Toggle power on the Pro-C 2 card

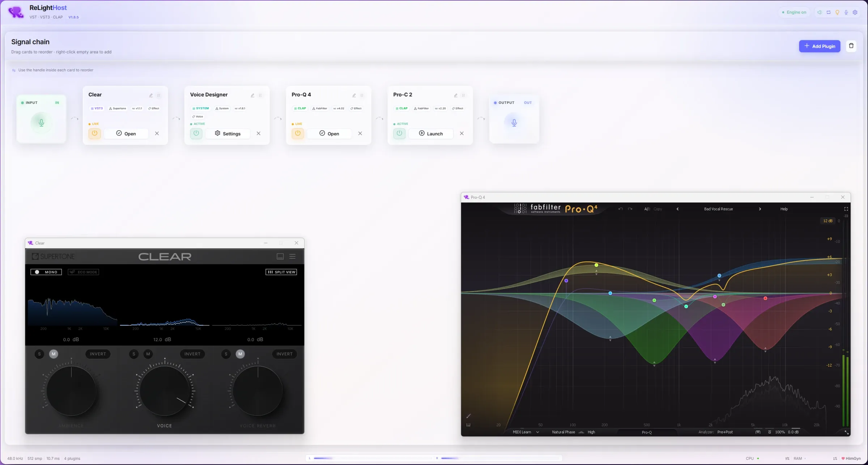(399, 134)
